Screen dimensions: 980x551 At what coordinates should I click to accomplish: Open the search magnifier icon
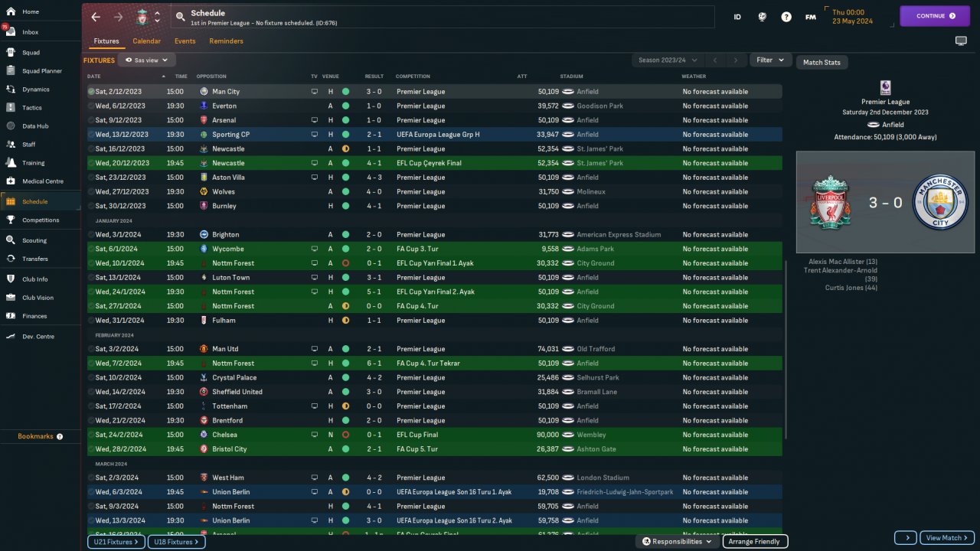tap(180, 16)
